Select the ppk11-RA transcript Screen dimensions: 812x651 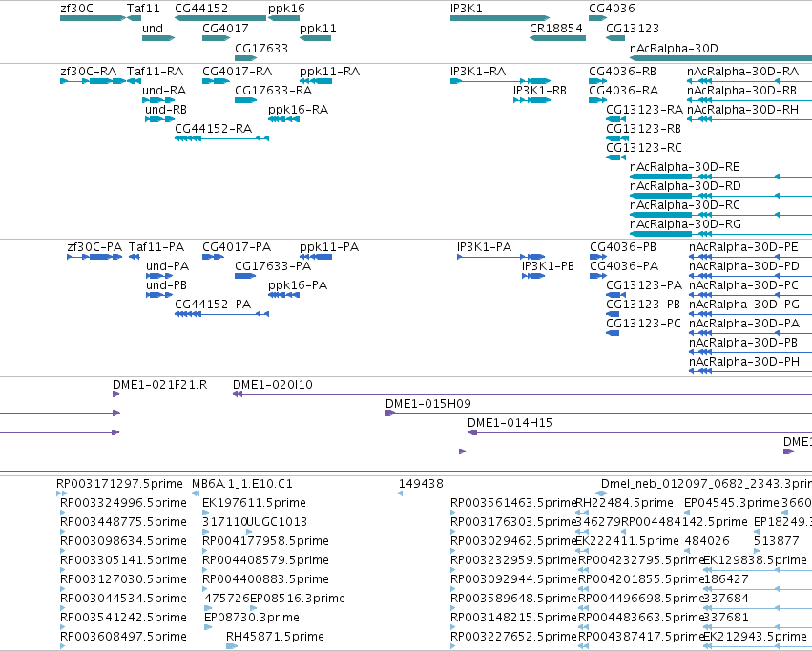click(x=316, y=81)
